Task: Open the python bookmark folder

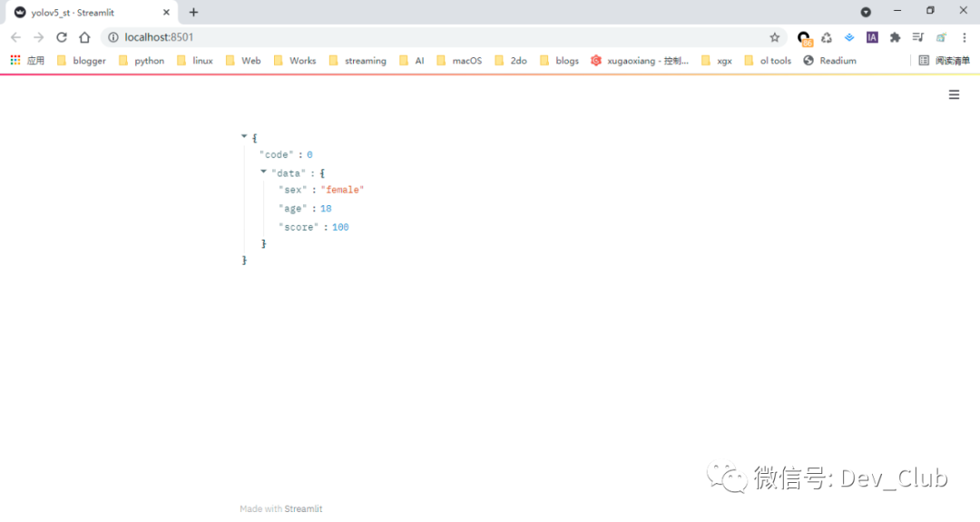Action: 142,61
